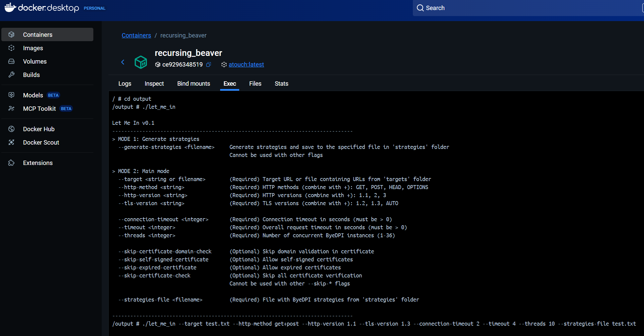
Task: Click the Docker Scout icon
Action: click(11, 142)
